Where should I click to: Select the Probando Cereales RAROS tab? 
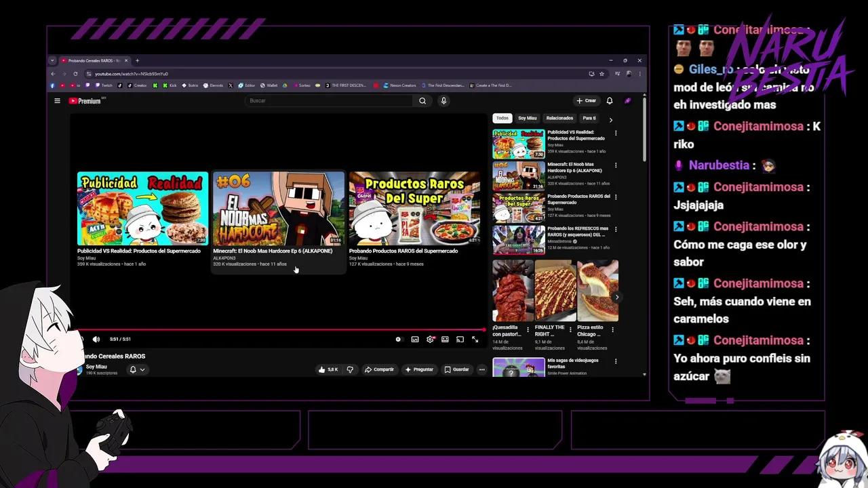pyautogui.click(x=94, y=60)
